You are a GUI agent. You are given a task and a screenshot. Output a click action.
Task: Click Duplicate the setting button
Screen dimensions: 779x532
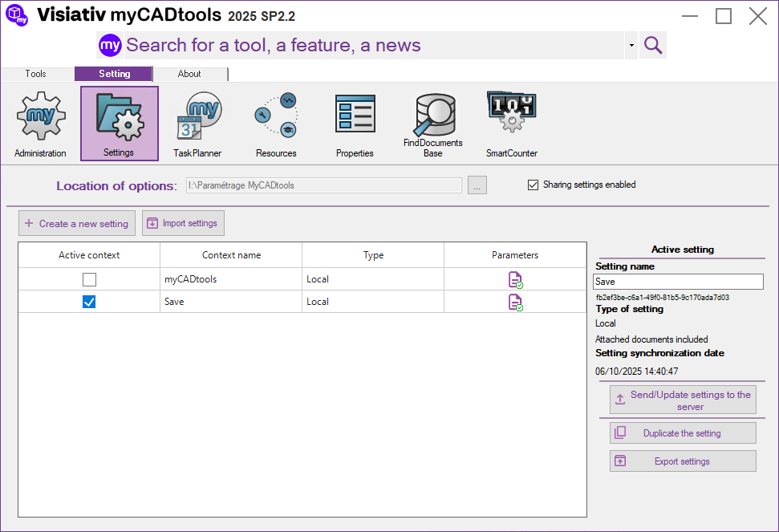click(683, 433)
